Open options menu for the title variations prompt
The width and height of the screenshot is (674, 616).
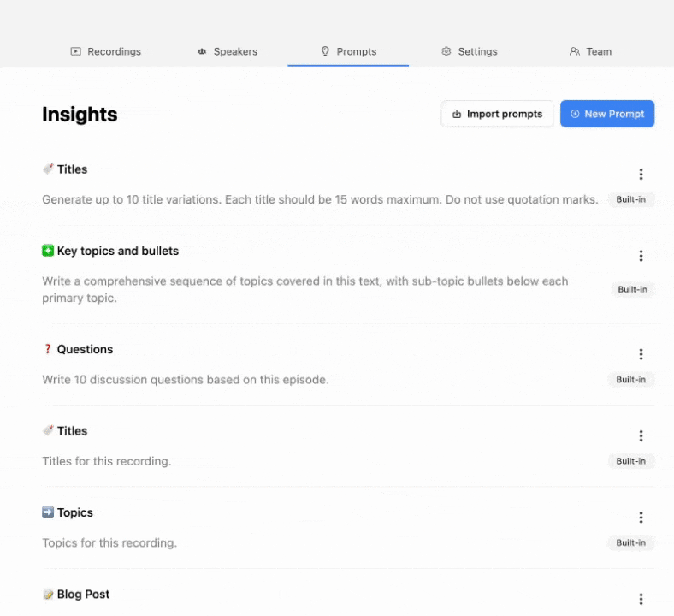(x=641, y=175)
